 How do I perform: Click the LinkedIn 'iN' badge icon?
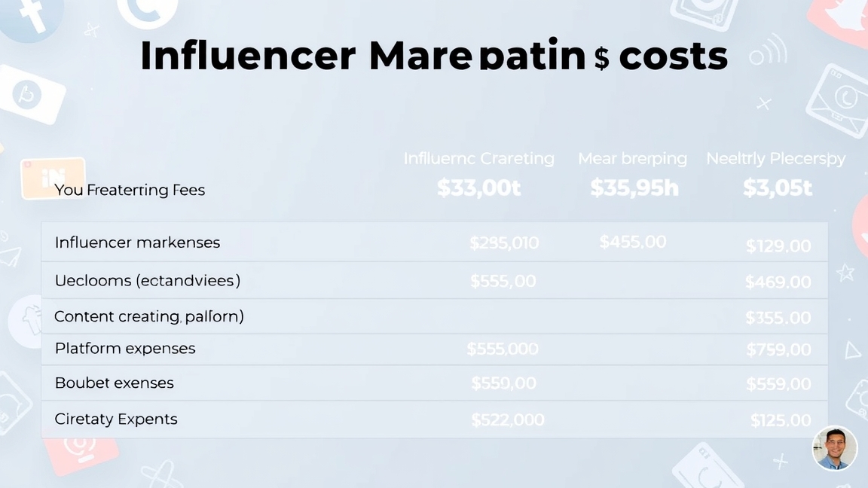(53, 178)
